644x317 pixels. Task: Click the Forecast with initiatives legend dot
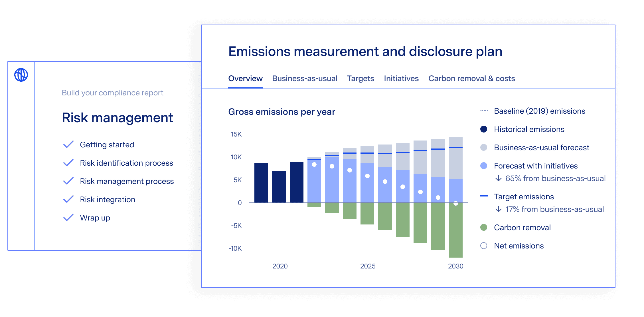[x=484, y=166]
